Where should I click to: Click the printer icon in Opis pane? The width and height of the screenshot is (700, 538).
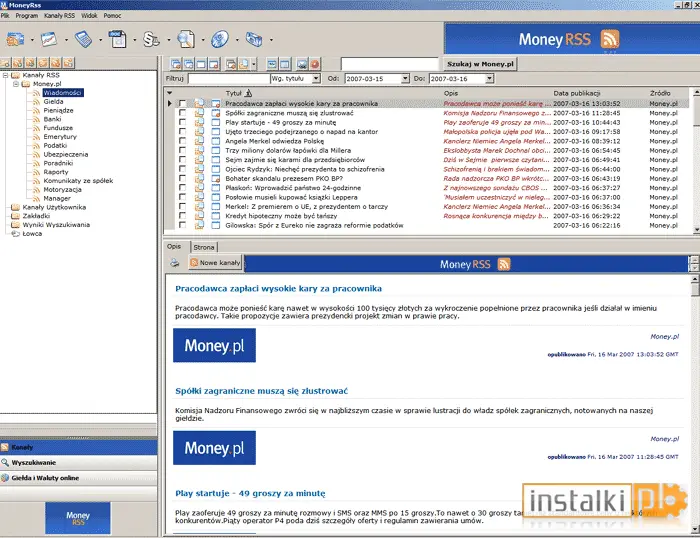(175, 263)
